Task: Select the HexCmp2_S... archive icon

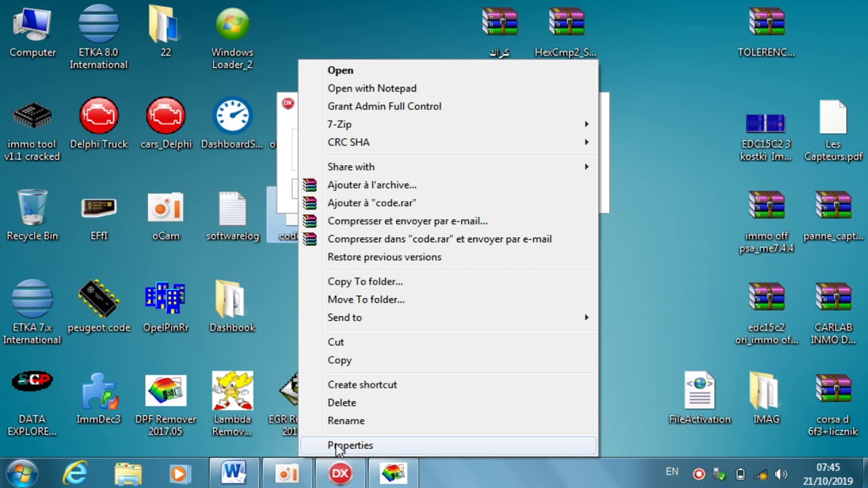Action: pos(566,32)
